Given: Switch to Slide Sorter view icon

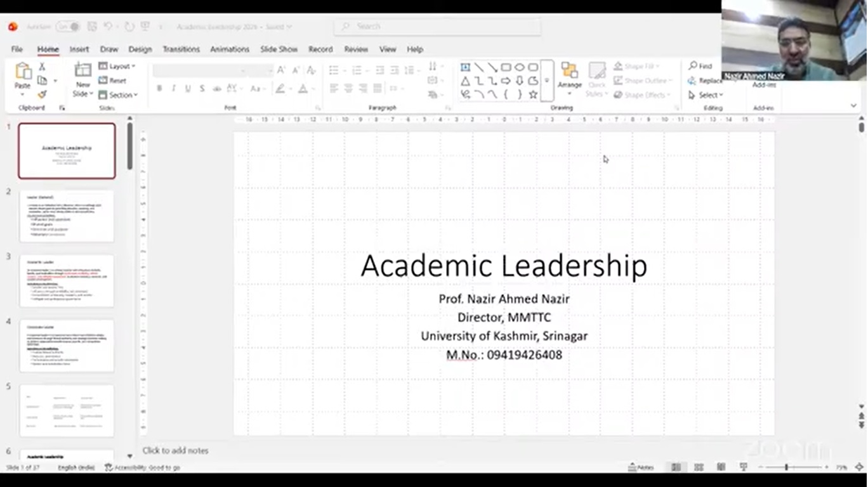Looking at the screenshot, I should (699, 467).
